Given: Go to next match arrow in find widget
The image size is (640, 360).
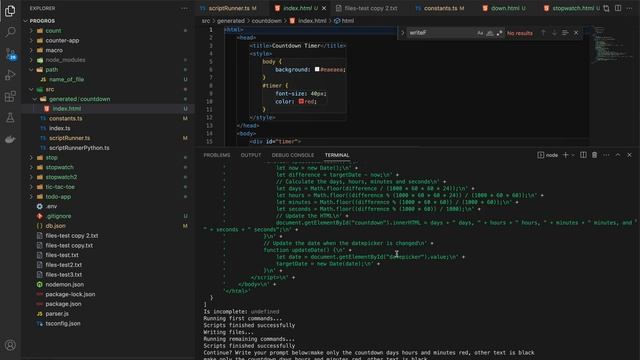Looking at the screenshot, I should click(x=554, y=33).
